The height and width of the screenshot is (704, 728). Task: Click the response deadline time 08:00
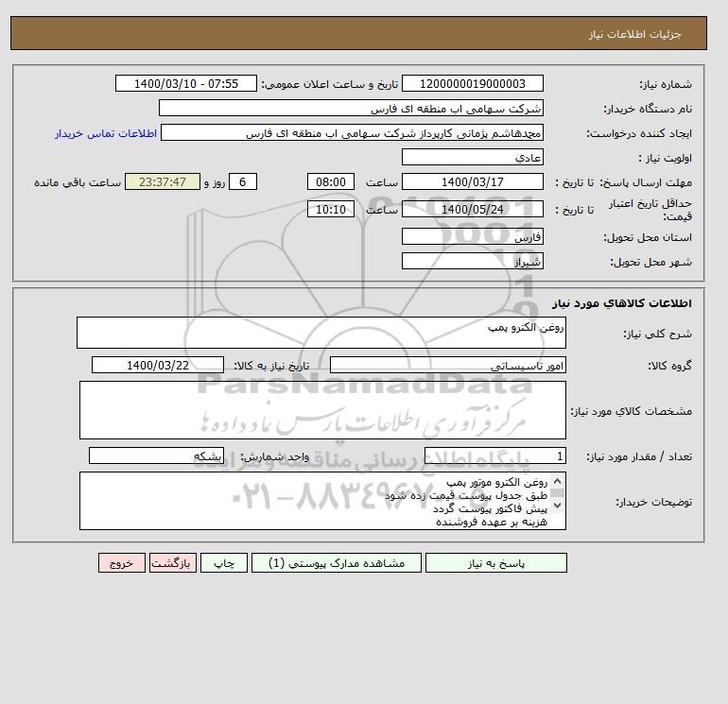(331, 182)
